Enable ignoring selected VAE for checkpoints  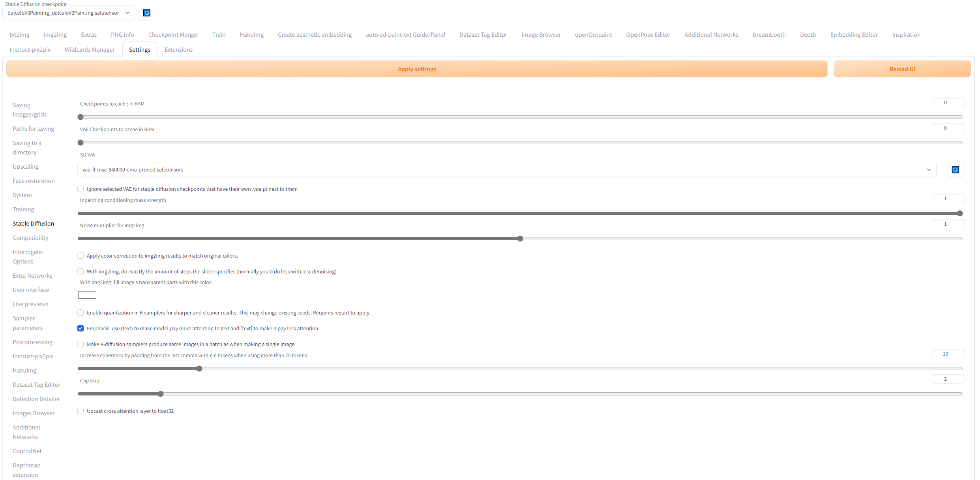(x=80, y=189)
